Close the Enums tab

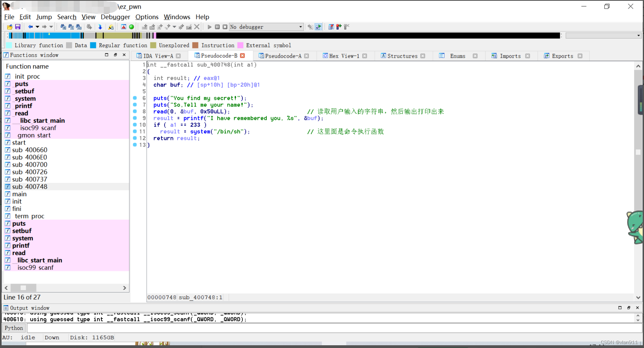click(475, 56)
